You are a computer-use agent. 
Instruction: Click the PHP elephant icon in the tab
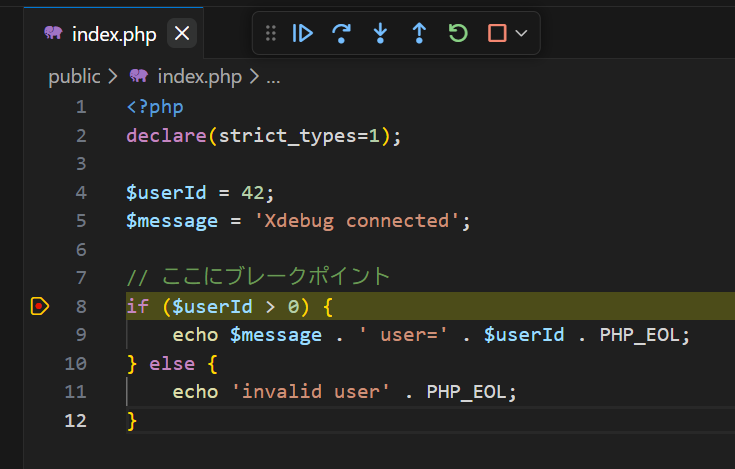point(53,33)
